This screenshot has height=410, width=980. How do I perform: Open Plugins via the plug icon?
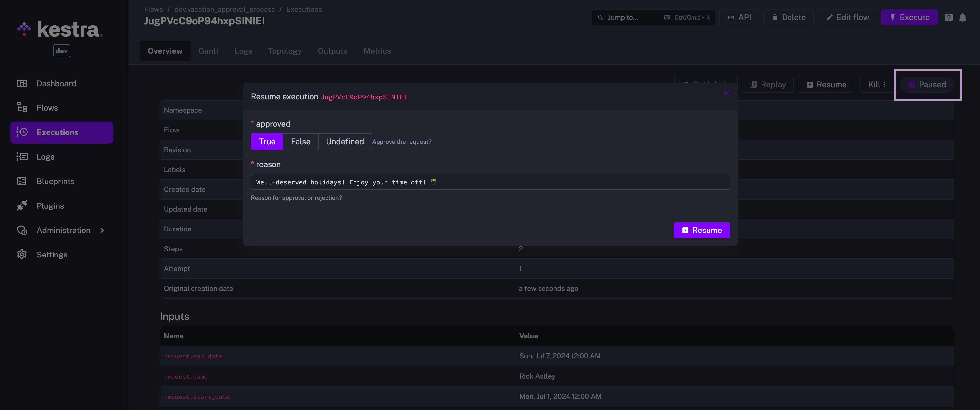point(22,206)
